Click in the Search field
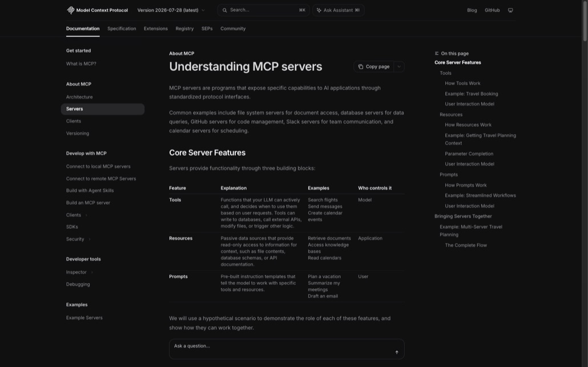This screenshot has height=367, width=588. coord(263,10)
